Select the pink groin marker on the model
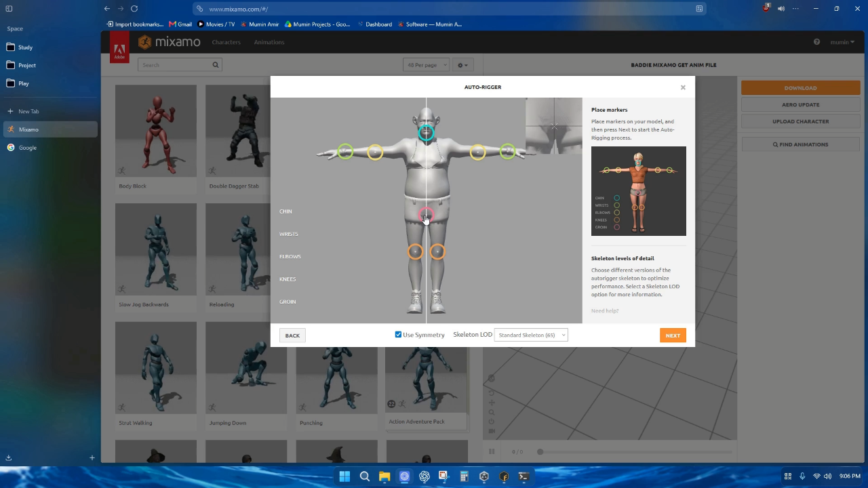Image resolution: width=868 pixels, height=488 pixels. (x=426, y=216)
